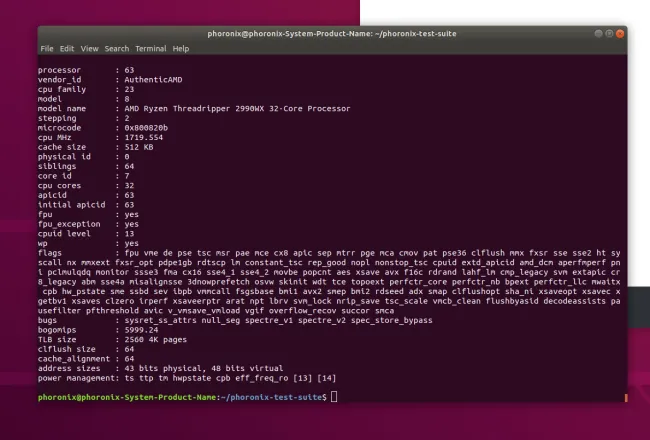650x440 pixels.
Task: Click the 'bugs' row label
Action: tap(47, 320)
